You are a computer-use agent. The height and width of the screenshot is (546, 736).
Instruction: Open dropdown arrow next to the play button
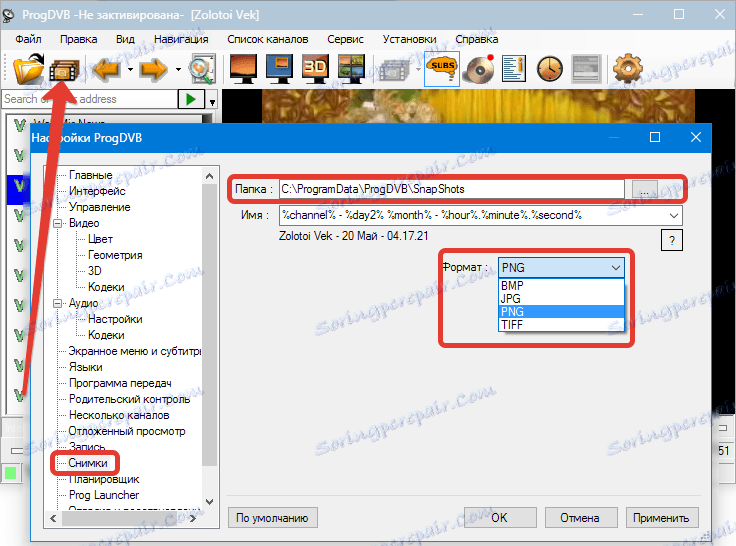click(212, 101)
